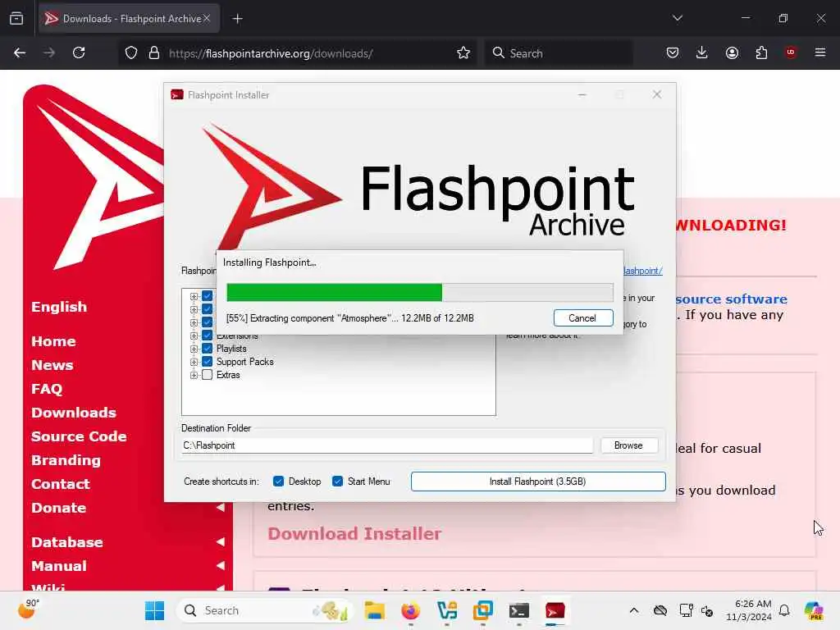Viewport: 840px width, 630px height.
Task: Open the Firefox account icon
Action: pos(732,52)
